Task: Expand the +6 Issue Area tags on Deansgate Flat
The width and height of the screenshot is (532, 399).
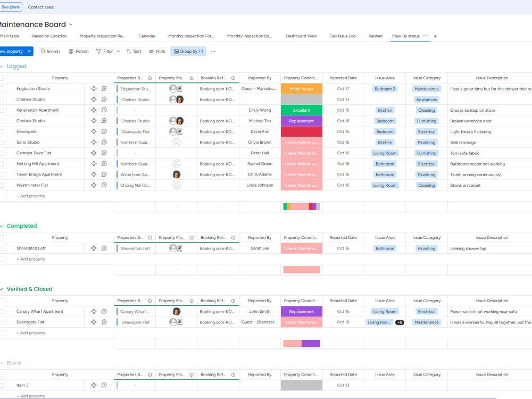Action: coord(400,322)
